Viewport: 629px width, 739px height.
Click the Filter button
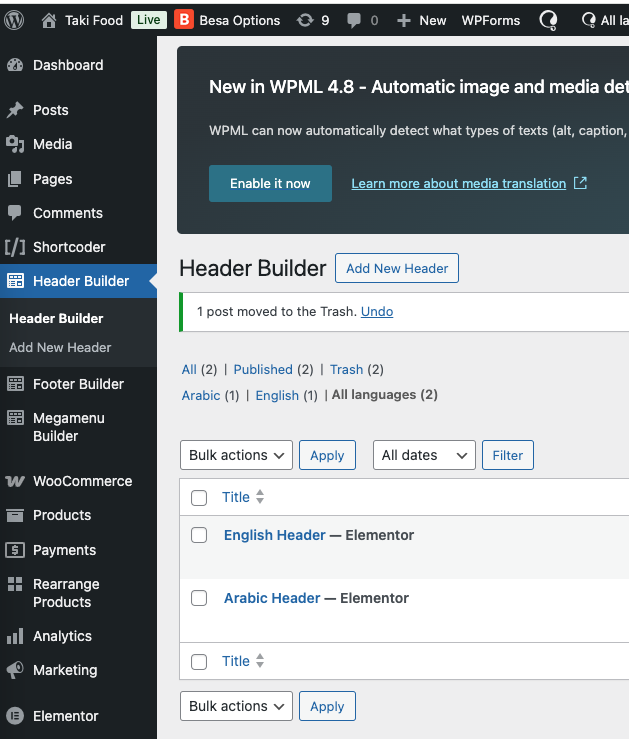click(x=508, y=455)
